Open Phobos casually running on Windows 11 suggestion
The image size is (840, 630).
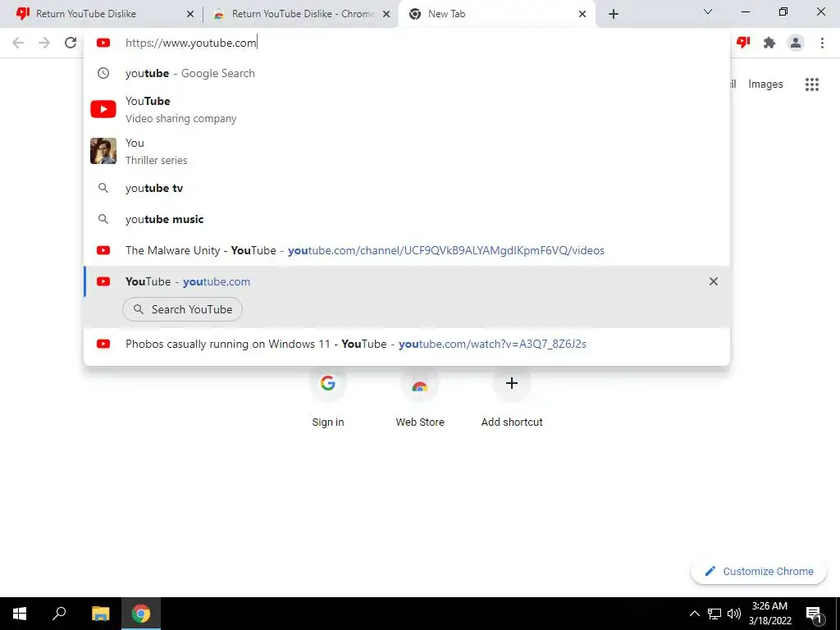click(407, 344)
